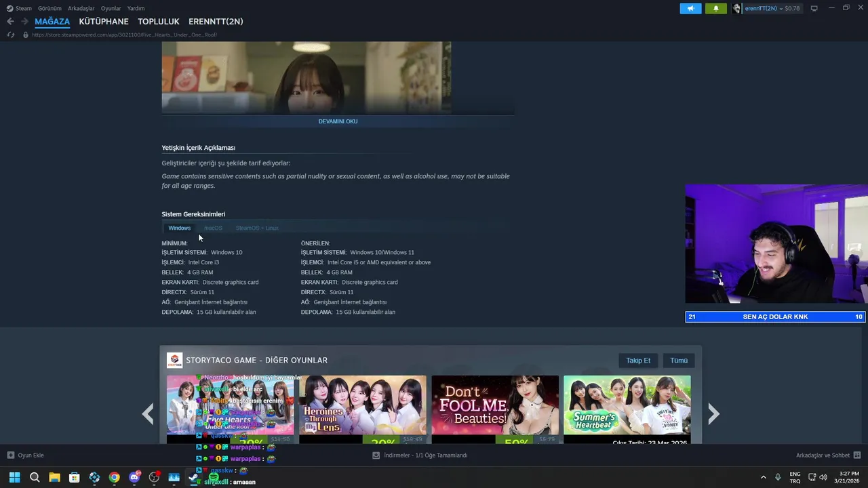Select the macOS system requirements tab
This screenshot has height=488, width=868.
pyautogui.click(x=213, y=228)
